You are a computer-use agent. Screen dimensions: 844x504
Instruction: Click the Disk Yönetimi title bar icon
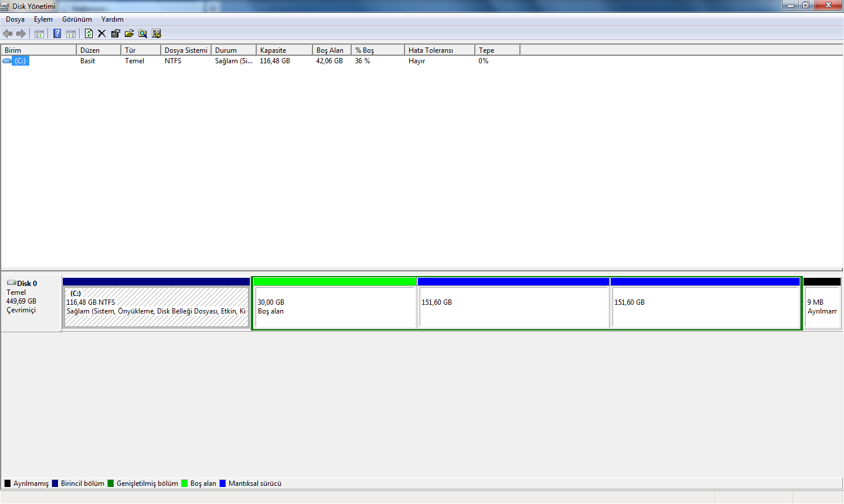(5, 6)
